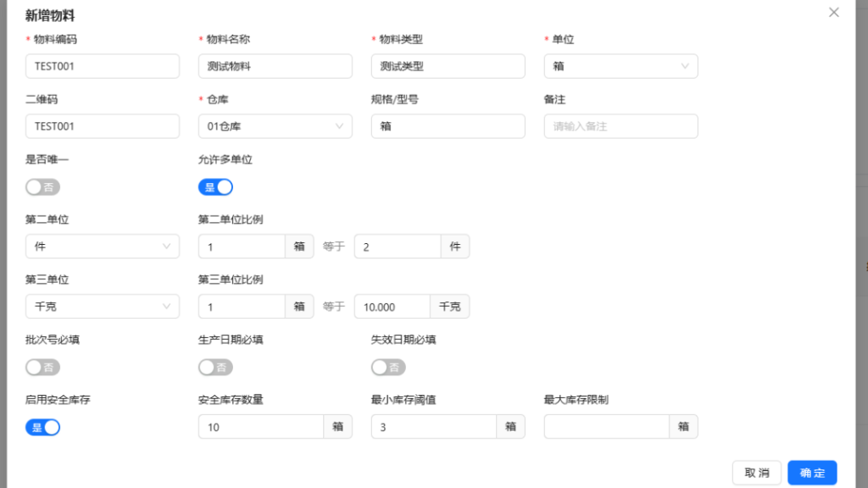The height and width of the screenshot is (488, 868).
Task: Click the 取消 button
Action: click(757, 473)
